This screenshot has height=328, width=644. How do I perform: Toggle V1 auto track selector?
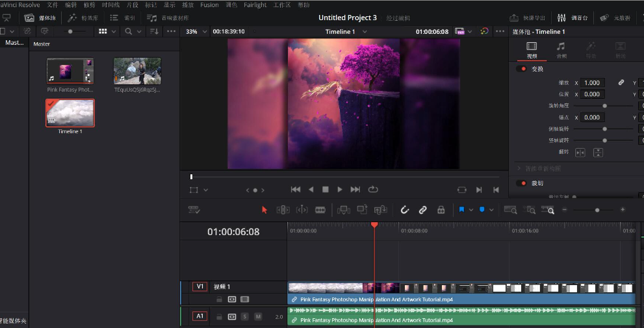(231, 299)
